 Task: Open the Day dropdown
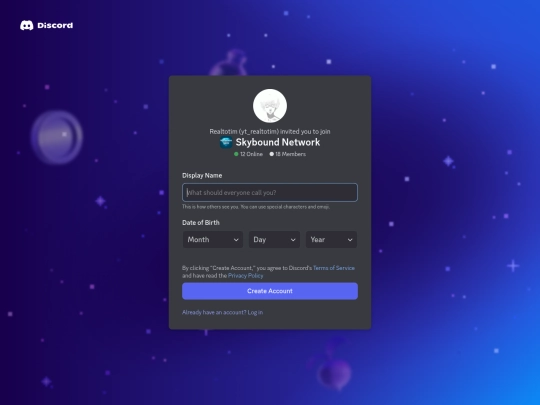(274, 240)
